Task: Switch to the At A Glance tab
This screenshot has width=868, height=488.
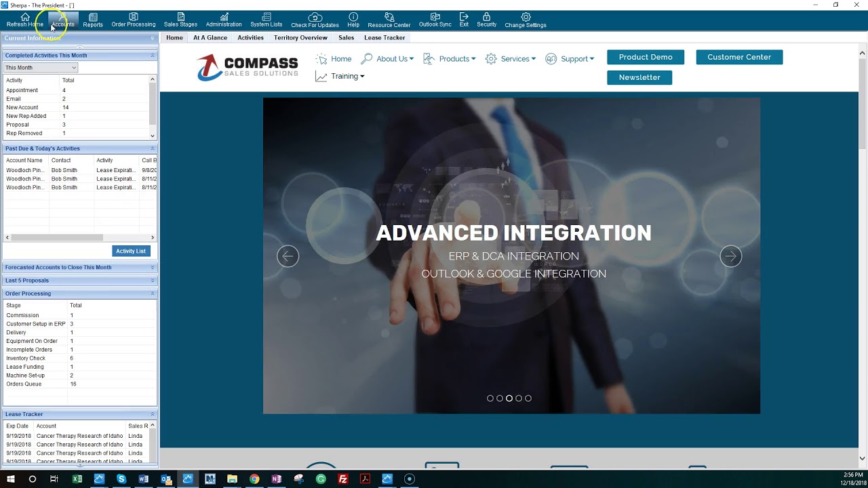Action: click(210, 38)
